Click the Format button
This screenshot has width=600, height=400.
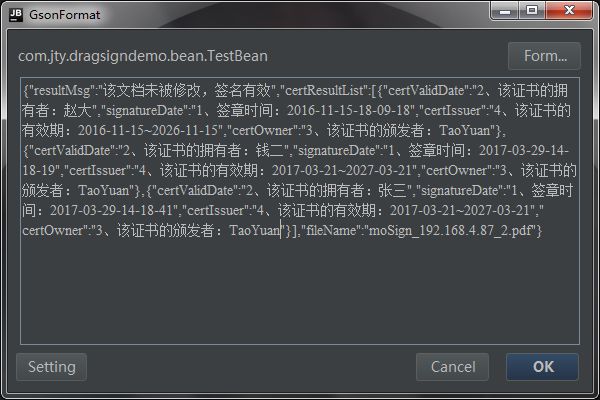544,56
